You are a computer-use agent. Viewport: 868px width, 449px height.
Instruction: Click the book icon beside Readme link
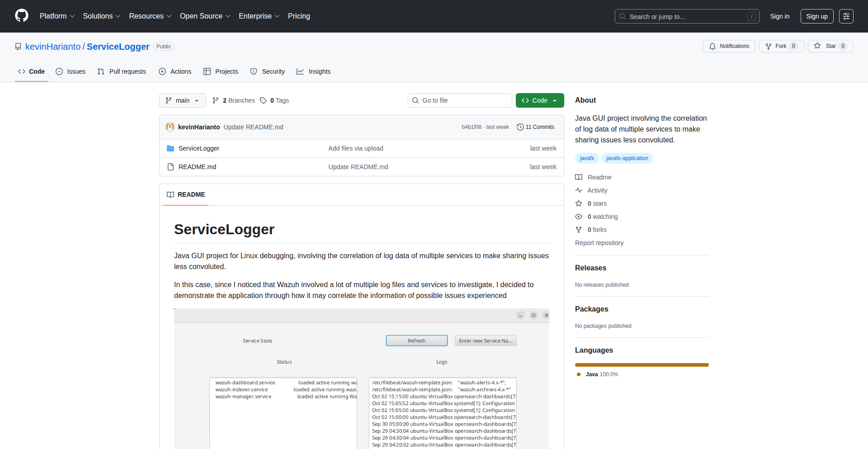point(579,177)
